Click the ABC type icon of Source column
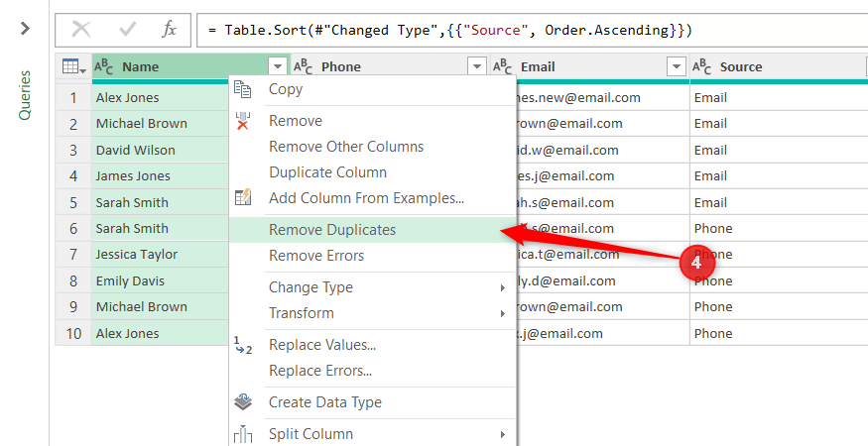 click(702, 67)
